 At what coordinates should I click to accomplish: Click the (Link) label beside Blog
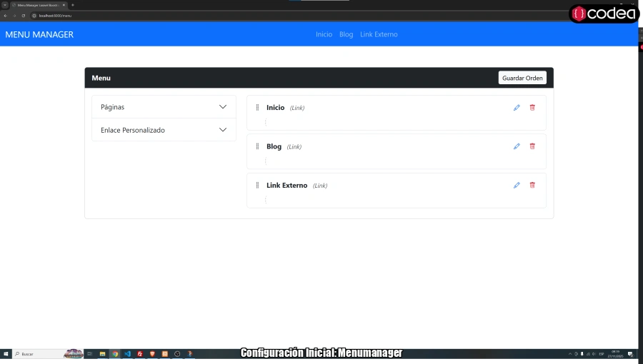pos(294,147)
